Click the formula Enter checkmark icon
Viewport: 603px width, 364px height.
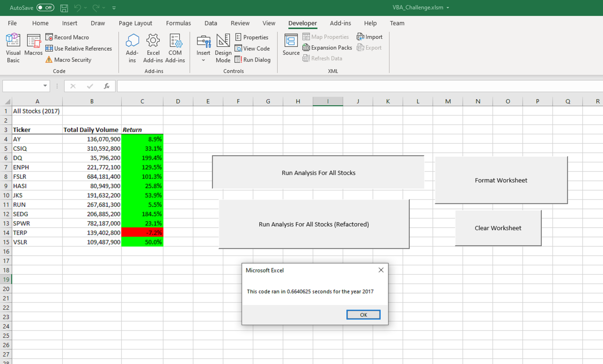coord(90,86)
